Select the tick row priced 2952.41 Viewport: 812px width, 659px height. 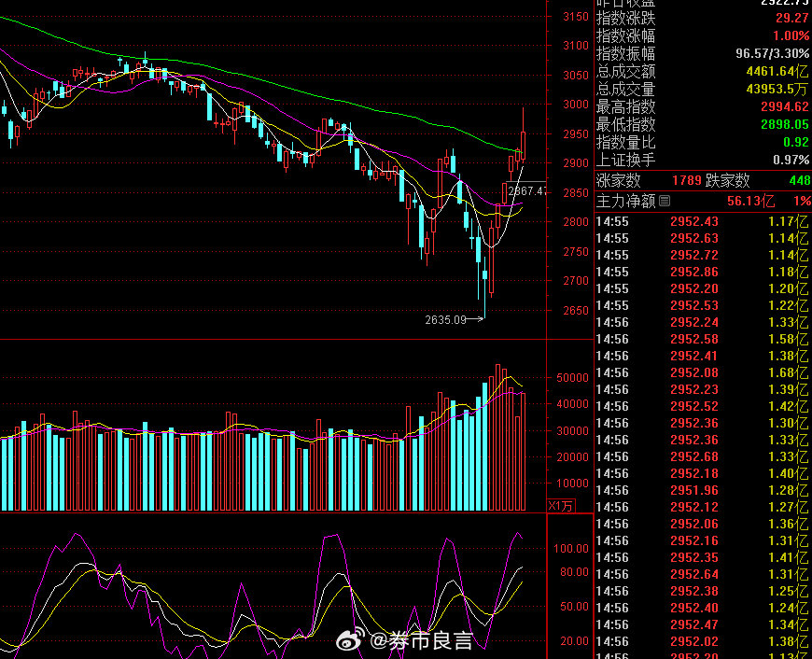703,356
